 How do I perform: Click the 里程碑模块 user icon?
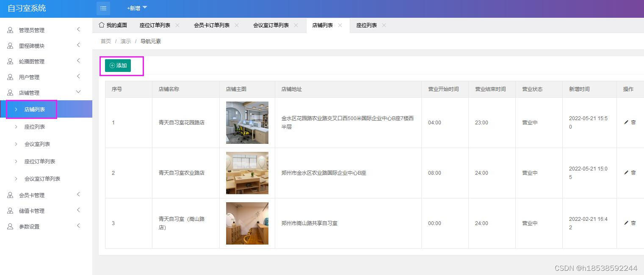[x=10, y=46]
